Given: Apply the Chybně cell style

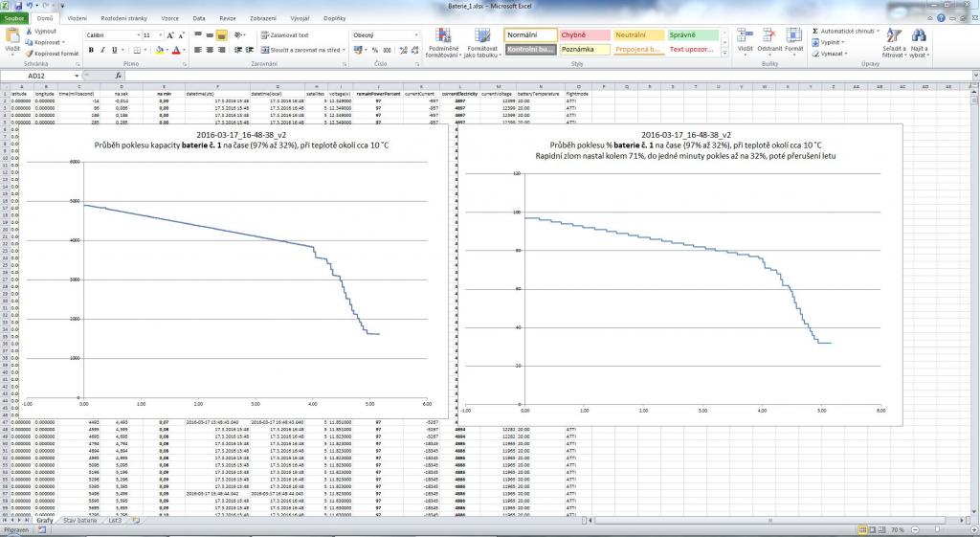Looking at the screenshot, I should pos(579,35).
